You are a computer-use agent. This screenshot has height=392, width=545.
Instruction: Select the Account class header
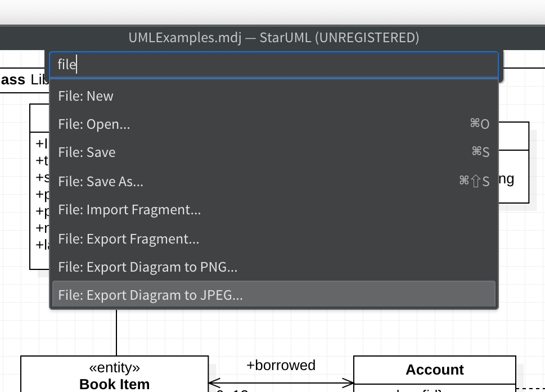[x=434, y=370]
